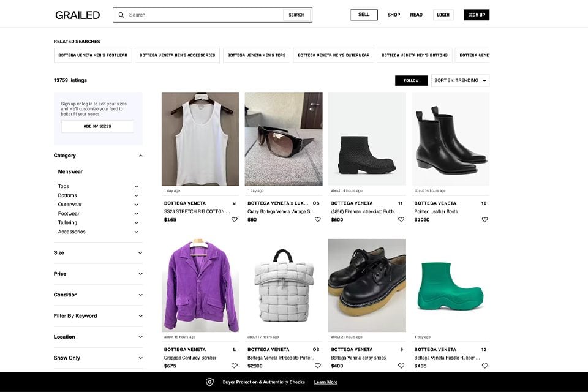Expand the Condition filter

[x=98, y=295]
